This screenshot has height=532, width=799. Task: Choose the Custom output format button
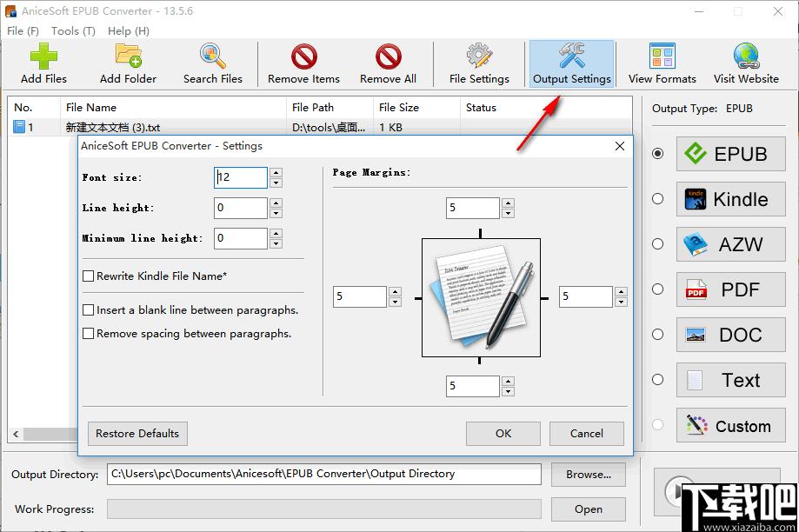pos(730,425)
